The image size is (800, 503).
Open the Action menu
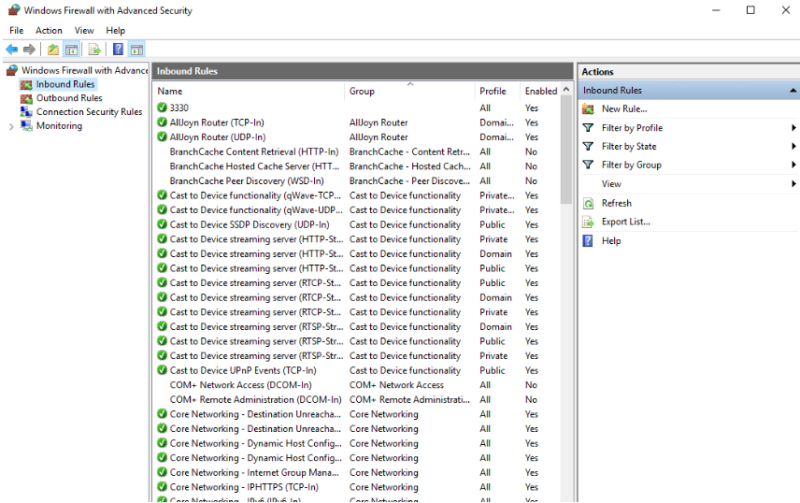point(49,30)
